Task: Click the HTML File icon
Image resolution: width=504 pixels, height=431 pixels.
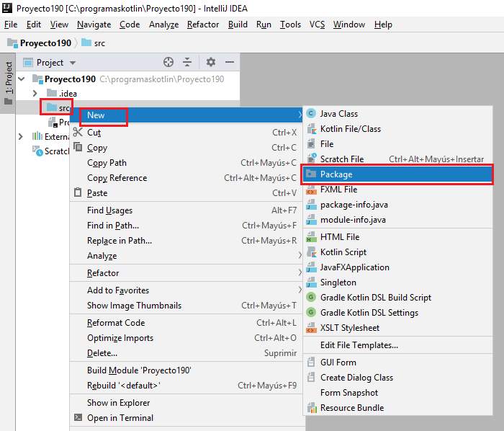Action: [311, 237]
